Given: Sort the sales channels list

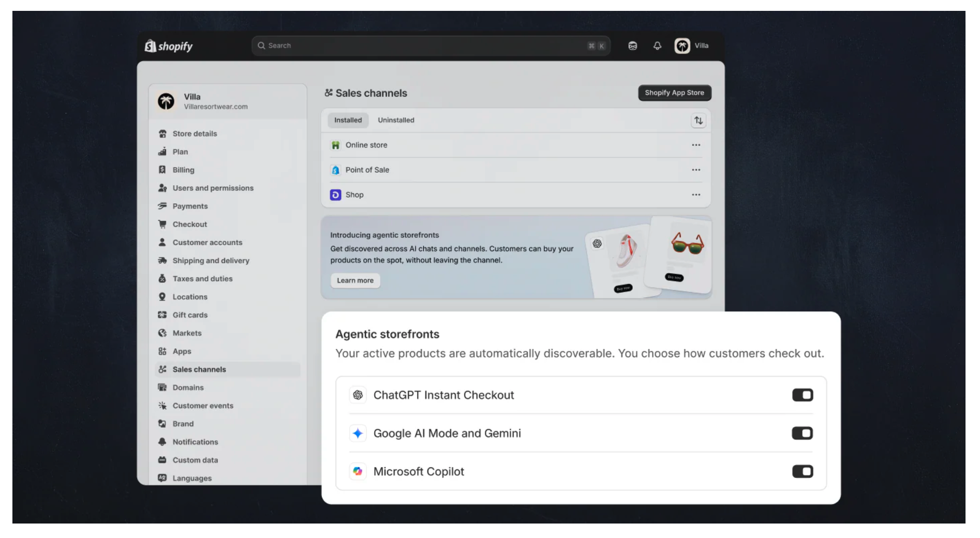Looking at the screenshot, I should point(699,121).
